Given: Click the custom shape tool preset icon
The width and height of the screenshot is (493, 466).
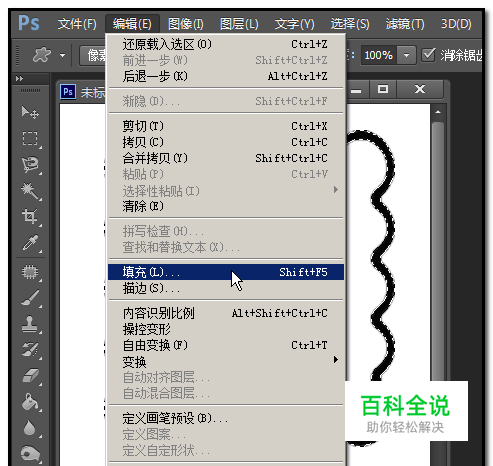Looking at the screenshot, I should (42, 54).
